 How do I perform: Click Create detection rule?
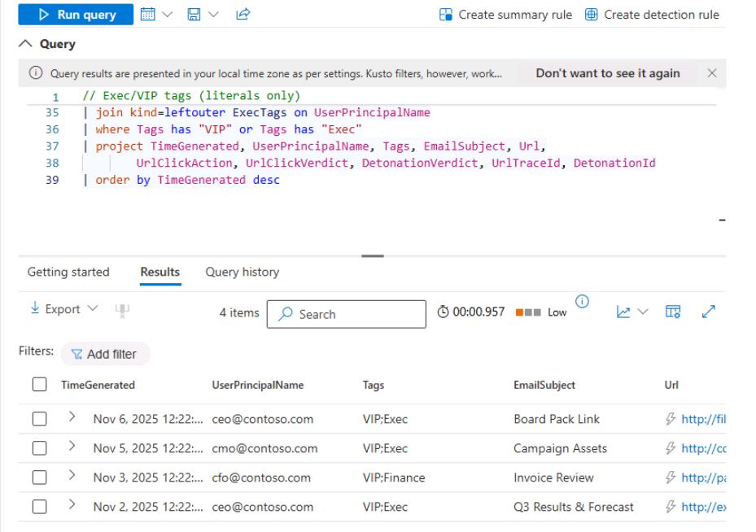coord(652,15)
